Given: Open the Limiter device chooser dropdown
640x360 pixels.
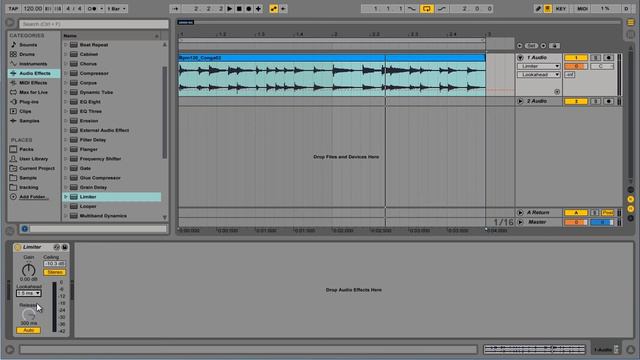Looking at the screenshot, I should click(538, 66).
